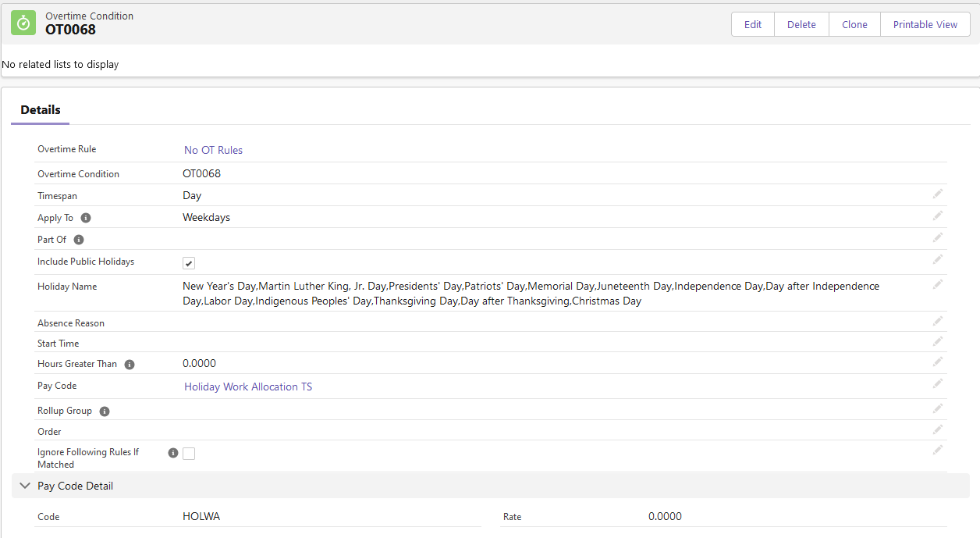Open the Printable View
Screen dimensions: 980x538
(925, 24)
